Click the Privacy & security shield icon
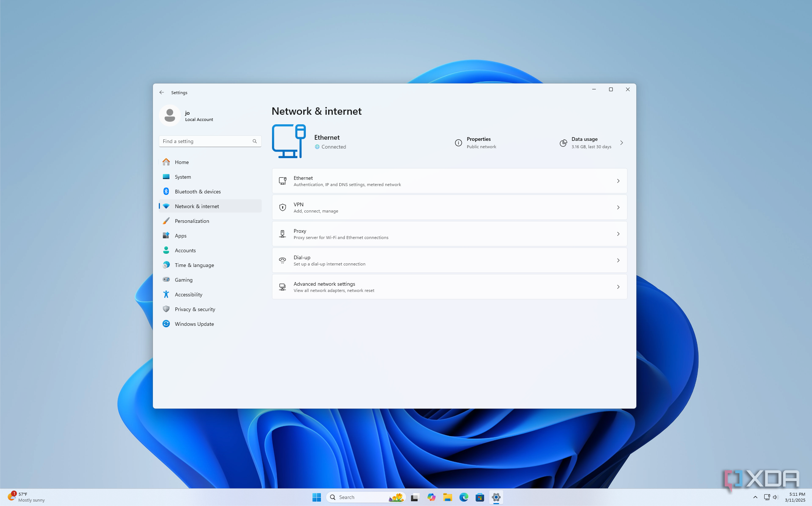Viewport: 812px width, 506px height. point(166,309)
